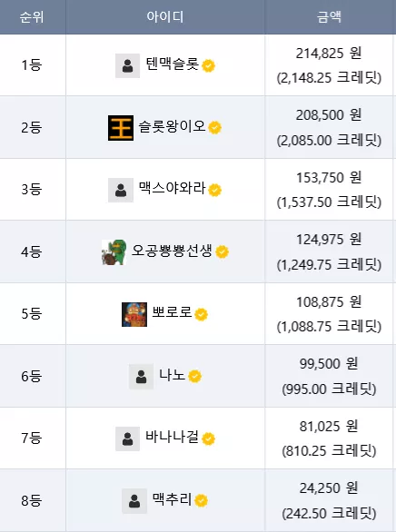Click the colorful avatar of 뽀로로
Screen dimensions: 396x532
click(x=134, y=314)
